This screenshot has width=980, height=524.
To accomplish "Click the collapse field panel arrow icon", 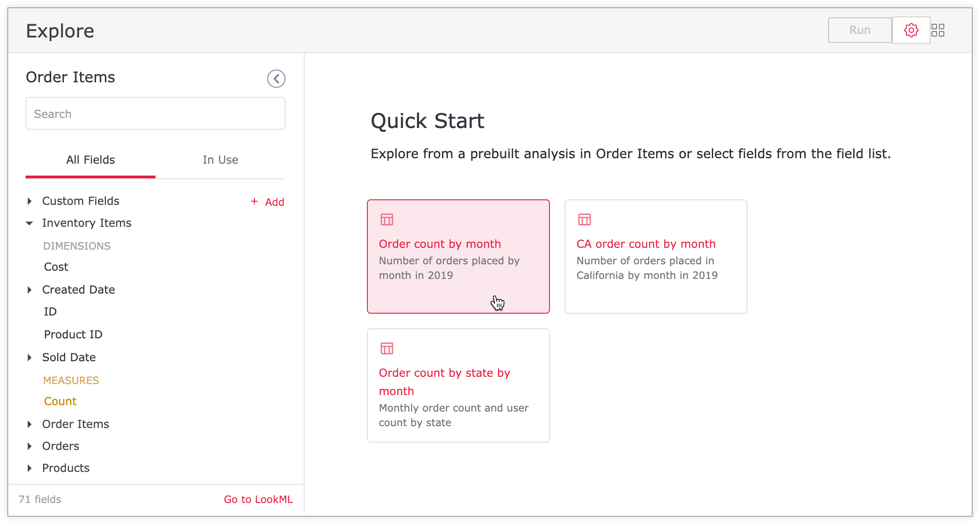I will coord(276,78).
